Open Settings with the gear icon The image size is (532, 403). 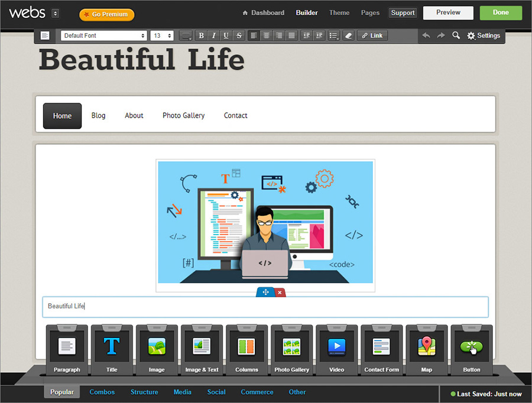(x=484, y=35)
